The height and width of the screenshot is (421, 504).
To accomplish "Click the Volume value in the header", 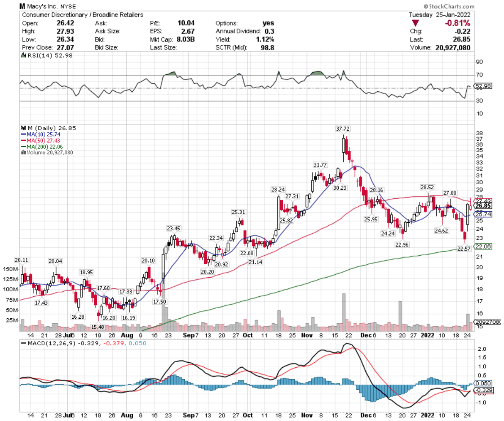I will coord(453,48).
